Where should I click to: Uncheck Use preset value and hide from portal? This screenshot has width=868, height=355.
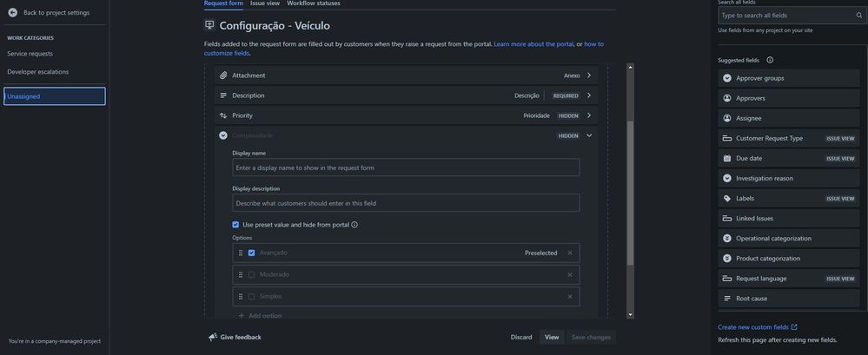tap(235, 225)
